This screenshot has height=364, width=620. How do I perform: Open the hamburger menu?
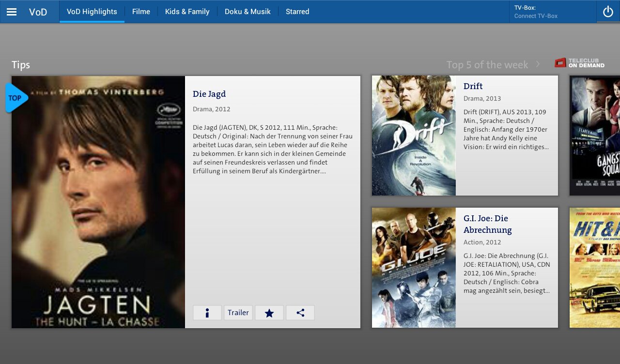click(x=12, y=12)
